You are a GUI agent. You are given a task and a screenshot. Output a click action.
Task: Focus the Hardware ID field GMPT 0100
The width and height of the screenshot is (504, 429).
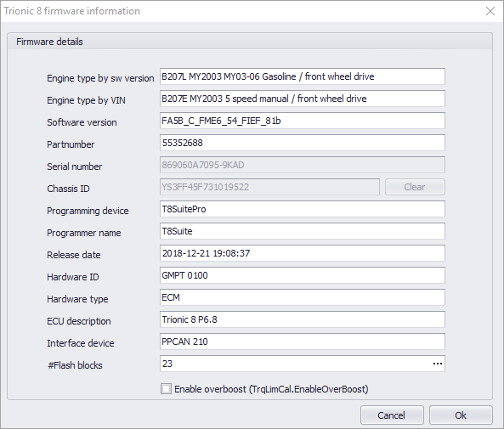[x=303, y=275]
